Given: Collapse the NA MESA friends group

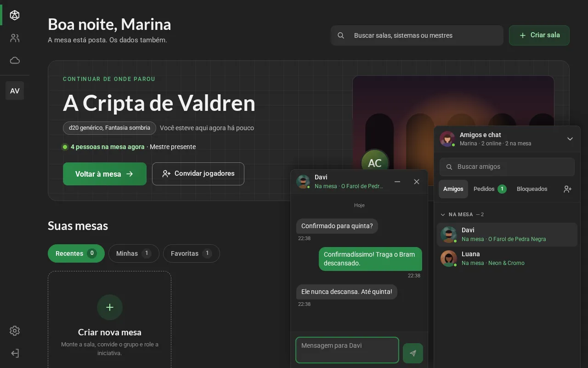Looking at the screenshot, I should (462, 214).
